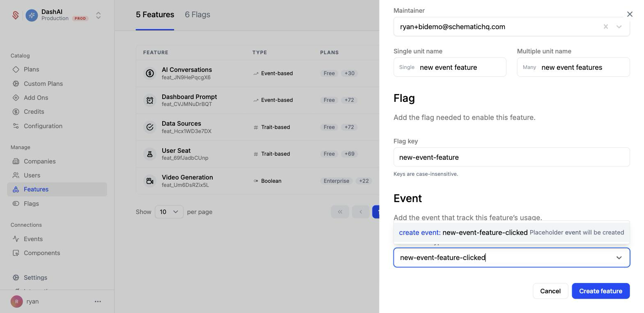Cancel creating the feature
Image resolution: width=644 pixels, height=313 pixels.
coord(550,291)
